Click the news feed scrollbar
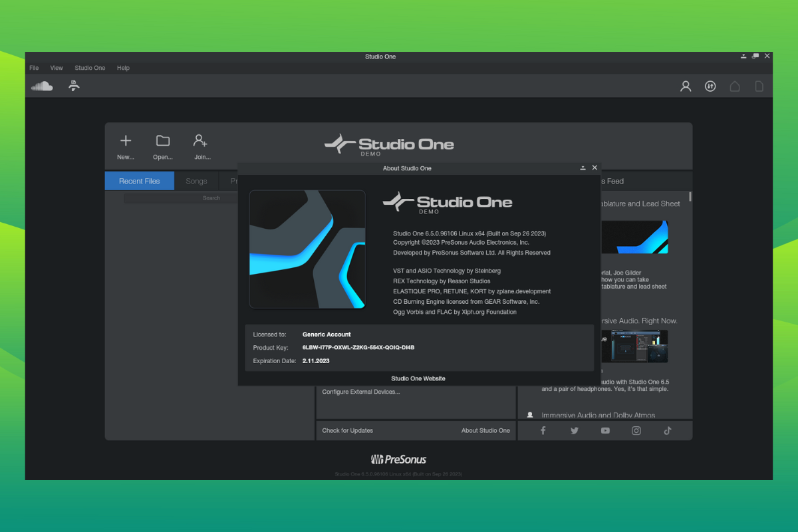The width and height of the screenshot is (798, 532). pyautogui.click(x=690, y=197)
